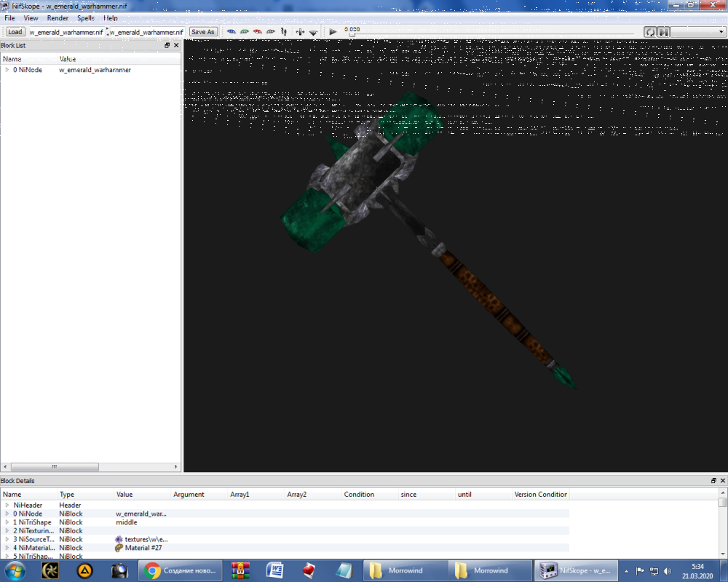728x582 pixels.
Task: Switch to Front view with green eye icon
Action: [244, 31]
